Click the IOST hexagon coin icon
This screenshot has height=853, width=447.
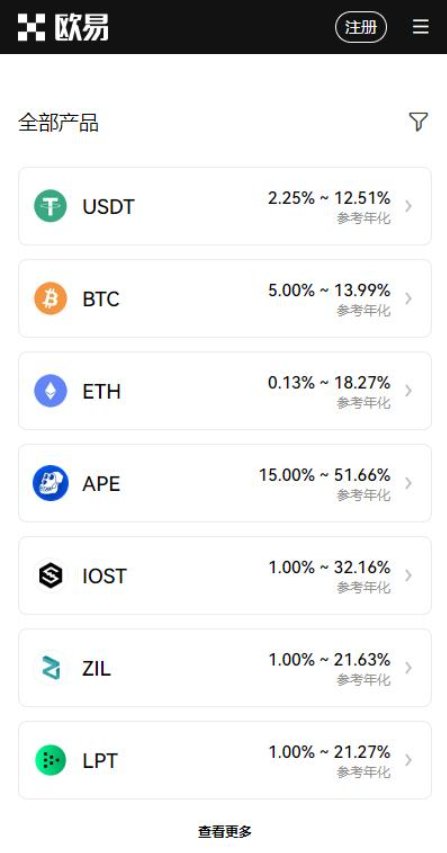[x=51, y=575]
